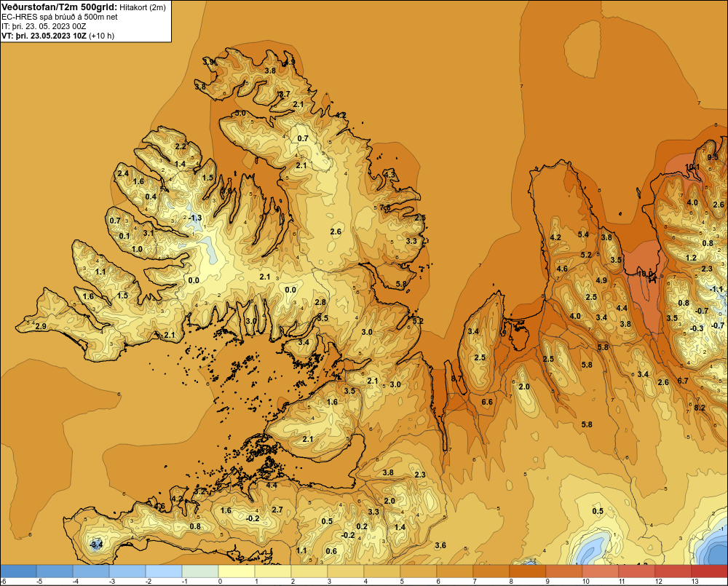The image size is (728, 586).
Task: Click the 8.2 temperature value on the map
Action: point(700,408)
